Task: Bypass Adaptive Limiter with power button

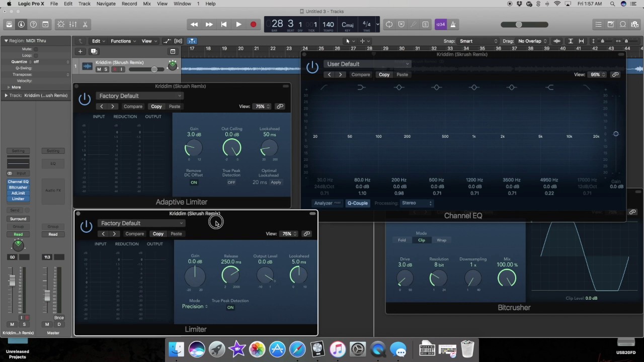Action: tap(85, 99)
